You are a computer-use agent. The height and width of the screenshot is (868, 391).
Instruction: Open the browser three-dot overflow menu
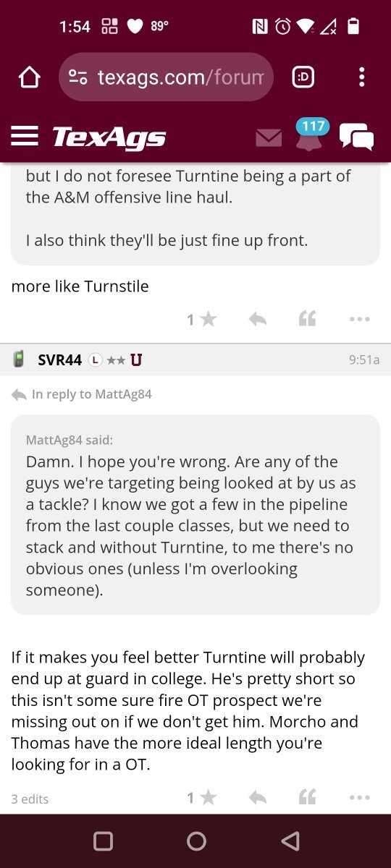[x=361, y=77]
